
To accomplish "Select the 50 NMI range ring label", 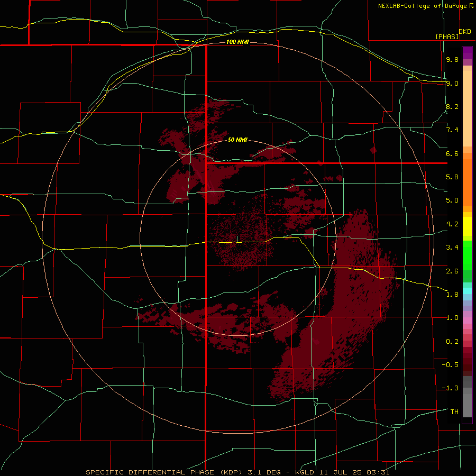I will point(237,140).
